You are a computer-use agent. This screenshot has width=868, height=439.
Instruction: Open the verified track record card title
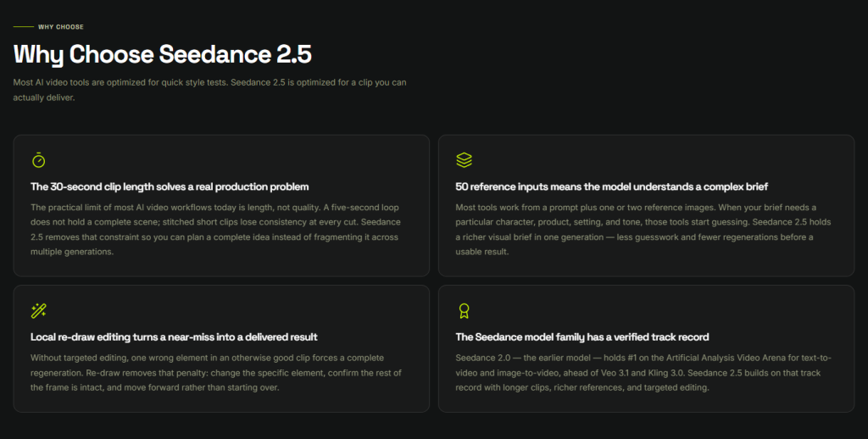coord(581,336)
